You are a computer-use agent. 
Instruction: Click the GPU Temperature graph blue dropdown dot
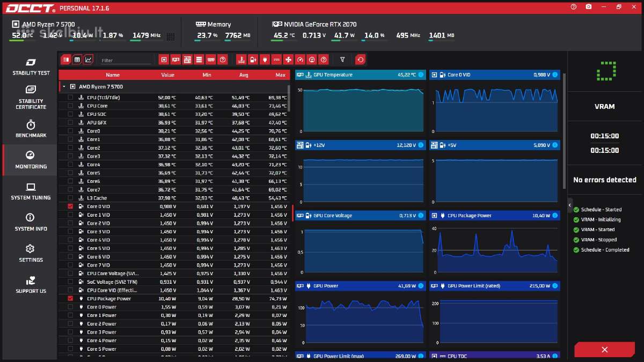420,75
